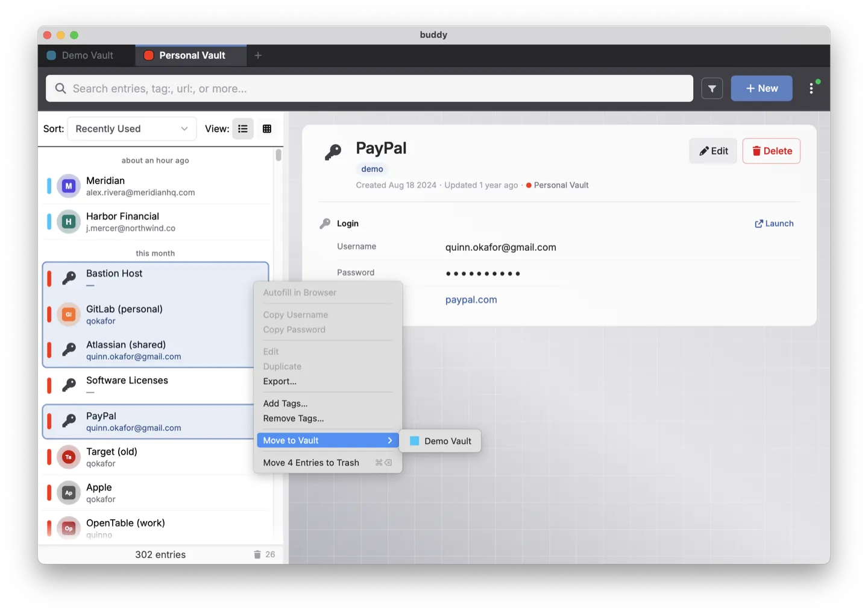Screen dimensions: 868x614
Task: Click the Meridian avatar icon
Action: point(69,186)
